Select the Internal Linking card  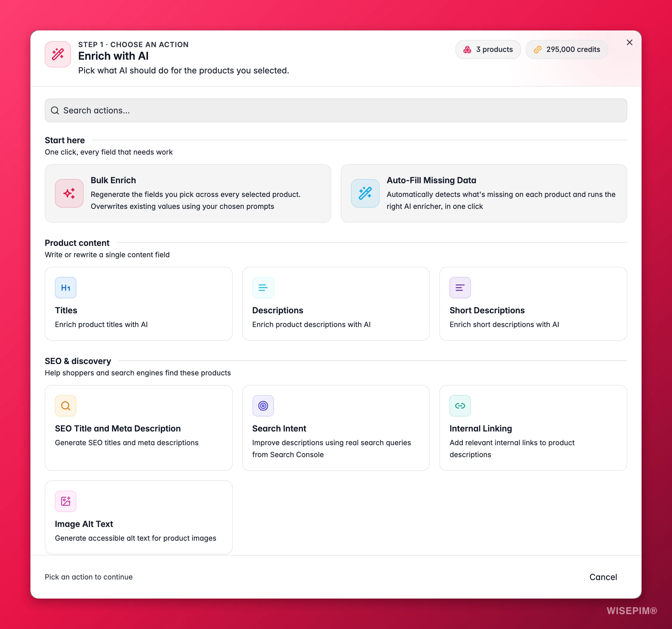click(533, 428)
